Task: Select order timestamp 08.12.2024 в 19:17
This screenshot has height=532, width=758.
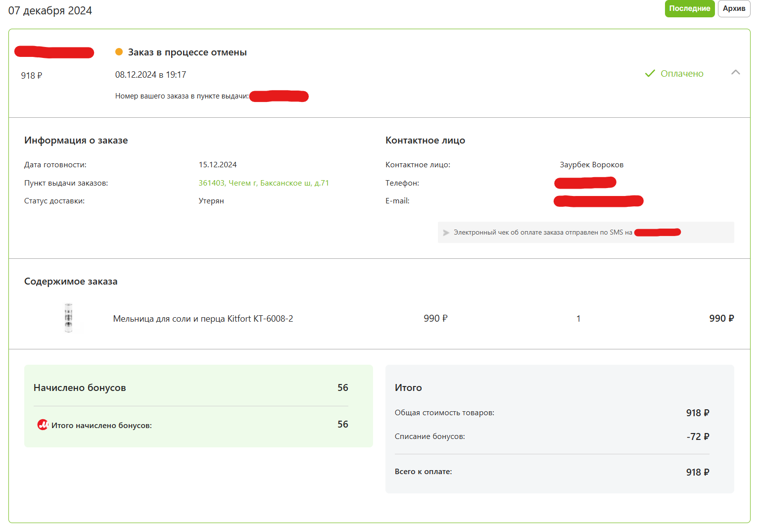Action: pyautogui.click(x=150, y=75)
